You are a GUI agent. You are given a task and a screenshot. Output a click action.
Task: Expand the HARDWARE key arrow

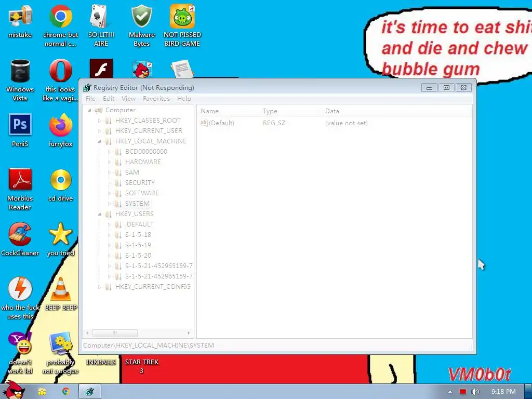[x=109, y=162]
